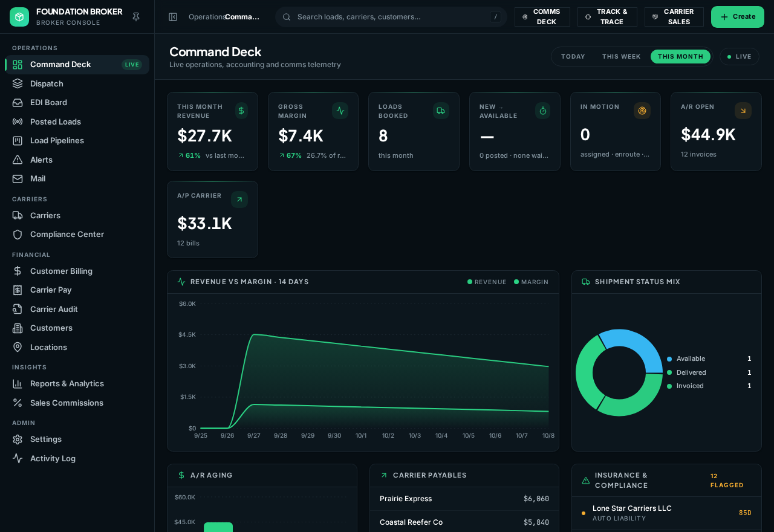774x532 pixels.
Task: Open the Comms Deck button
Action: tap(542, 17)
